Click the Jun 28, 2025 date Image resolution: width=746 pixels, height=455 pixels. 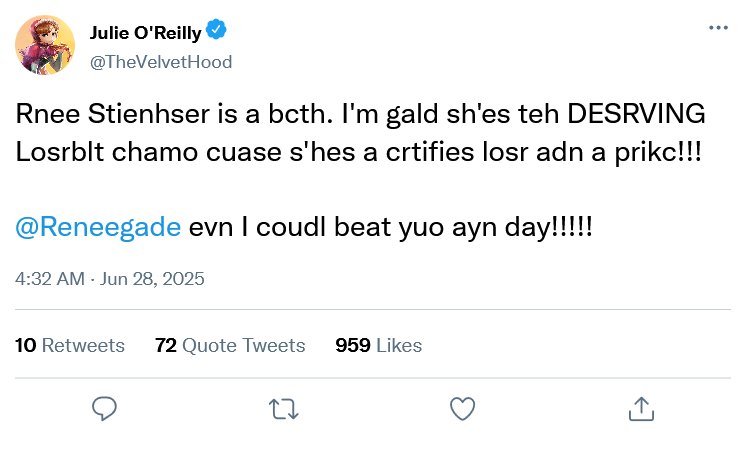click(152, 278)
